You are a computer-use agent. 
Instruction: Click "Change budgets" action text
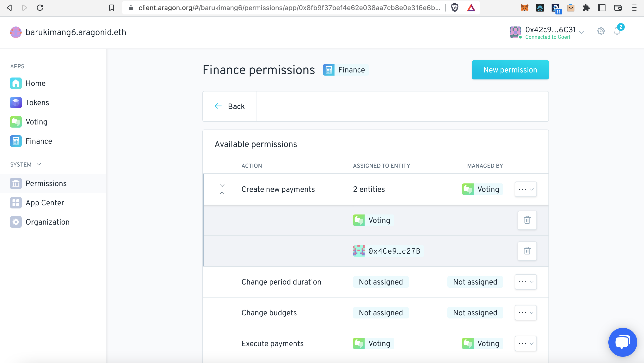269,313
